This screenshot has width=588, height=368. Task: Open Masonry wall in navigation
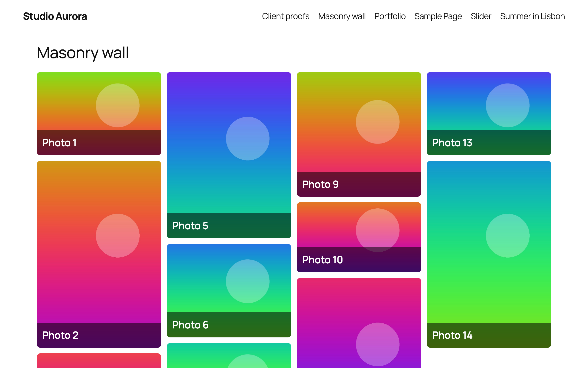(342, 16)
